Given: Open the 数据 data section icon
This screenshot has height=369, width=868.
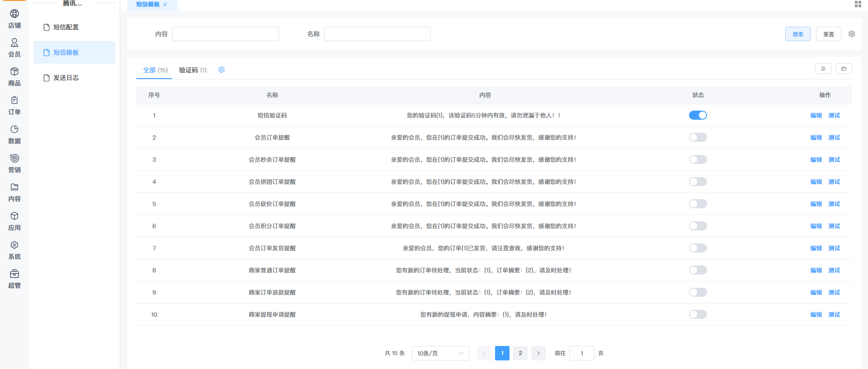Looking at the screenshot, I should (14, 129).
